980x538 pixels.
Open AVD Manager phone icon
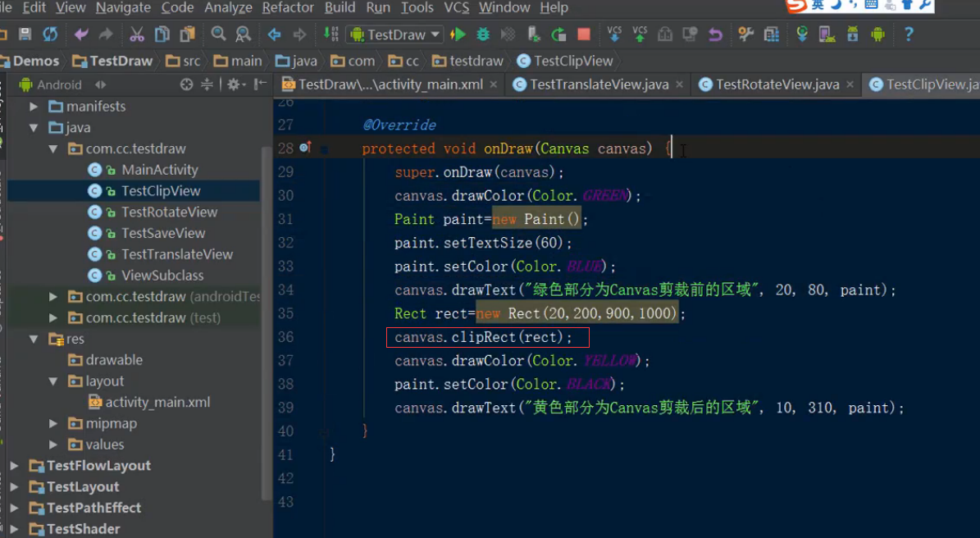(x=827, y=34)
